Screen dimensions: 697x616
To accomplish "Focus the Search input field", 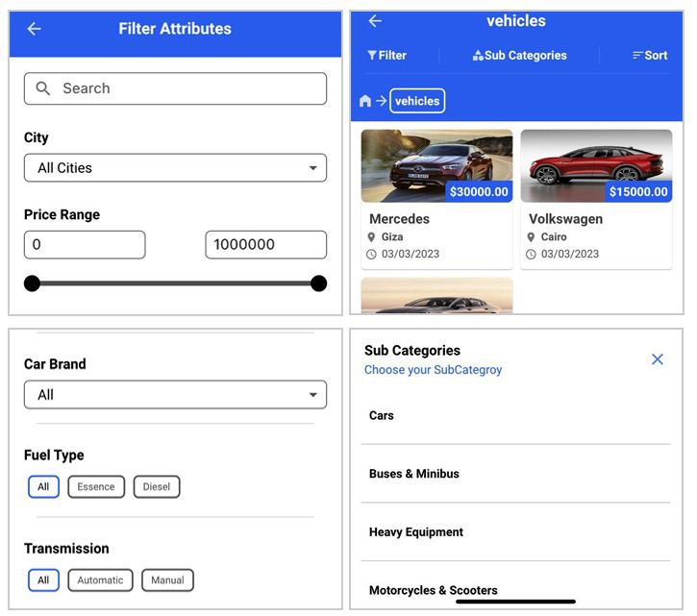I will click(x=175, y=88).
